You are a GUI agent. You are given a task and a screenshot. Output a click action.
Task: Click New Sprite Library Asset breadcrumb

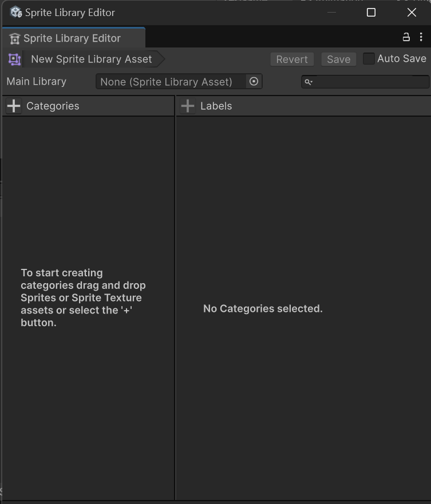click(x=93, y=59)
